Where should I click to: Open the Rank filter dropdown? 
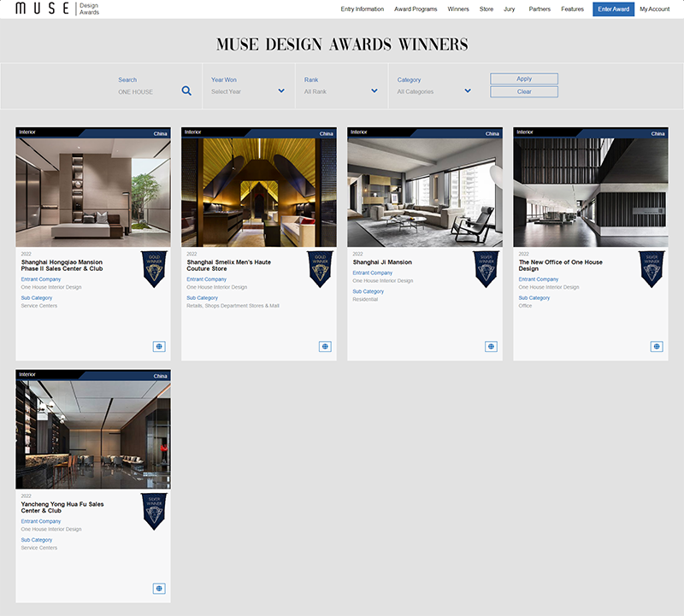tap(341, 91)
